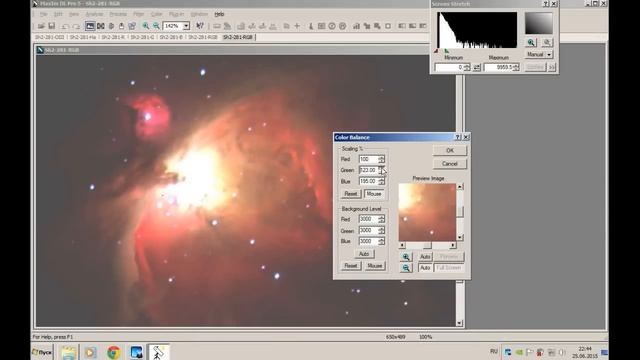Click the Color Balance help question button
The height and width of the screenshot is (360, 640).
tap(458, 137)
